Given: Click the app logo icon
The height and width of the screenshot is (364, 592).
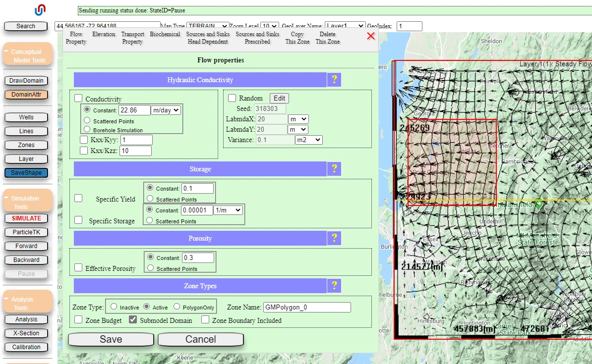Looking at the screenshot, I should click(40, 10).
